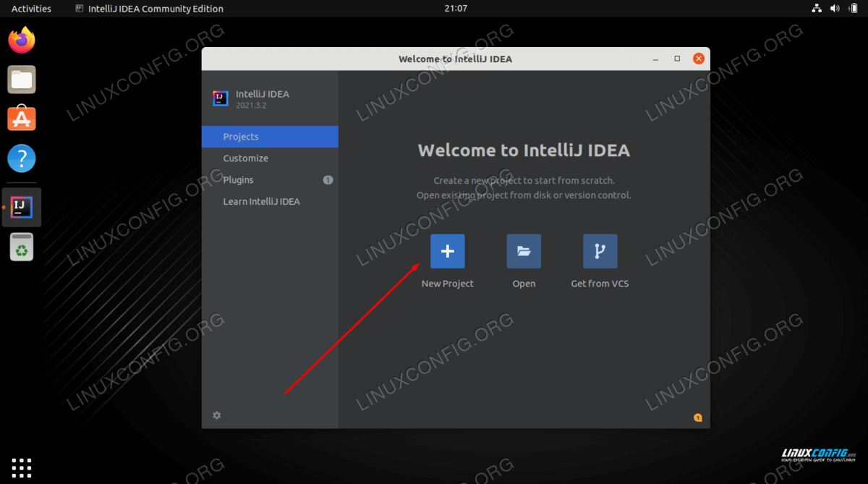Image resolution: width=868 pixels, height=484 pixels.
Task: Click the Plugins update count badge
Action: click(328, 180)
